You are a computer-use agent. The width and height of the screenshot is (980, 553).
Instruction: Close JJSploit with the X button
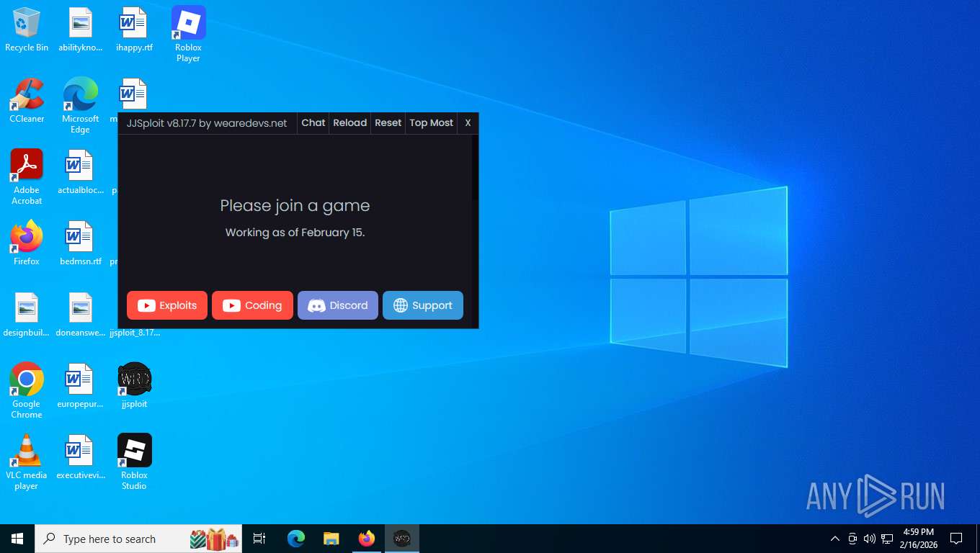coord(468,123)
